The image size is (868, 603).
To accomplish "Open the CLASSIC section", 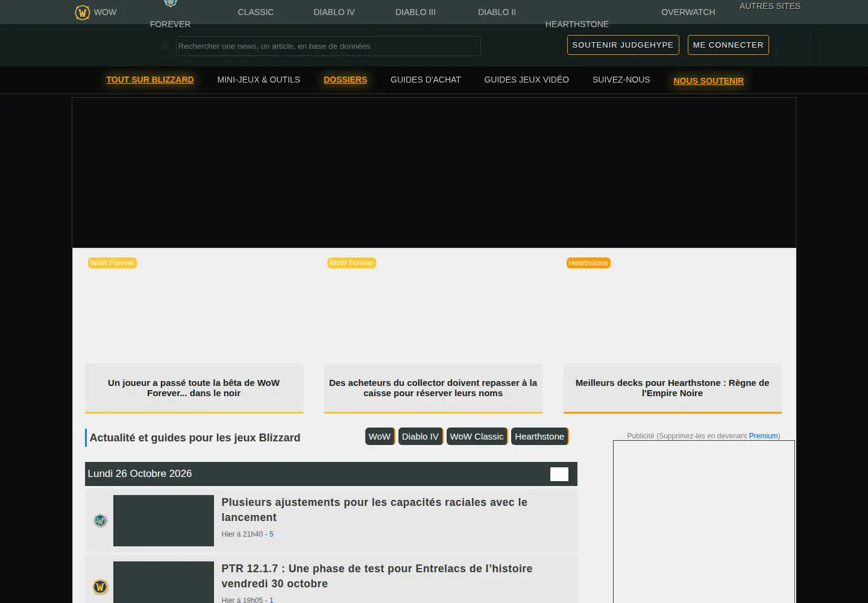I will pos(256,12).
